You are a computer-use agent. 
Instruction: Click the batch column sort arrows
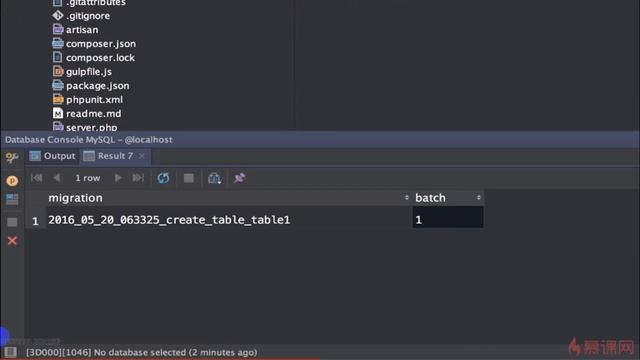pos(478,198)
